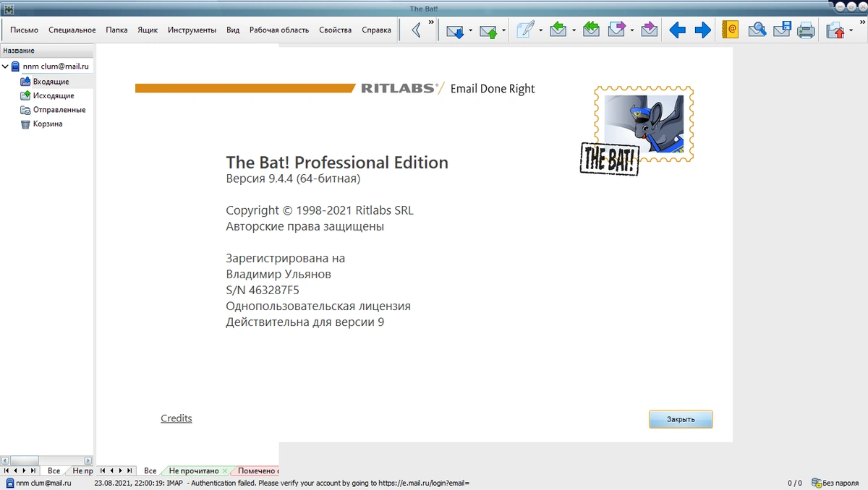This screenshot has height=490, width=868.
Task: Expand toolbar overflow beside the left chevron
Action: [x=431, y=22]
